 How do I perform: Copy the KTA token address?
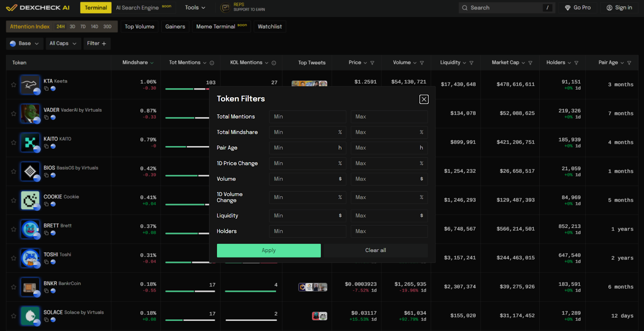(46, 88)
